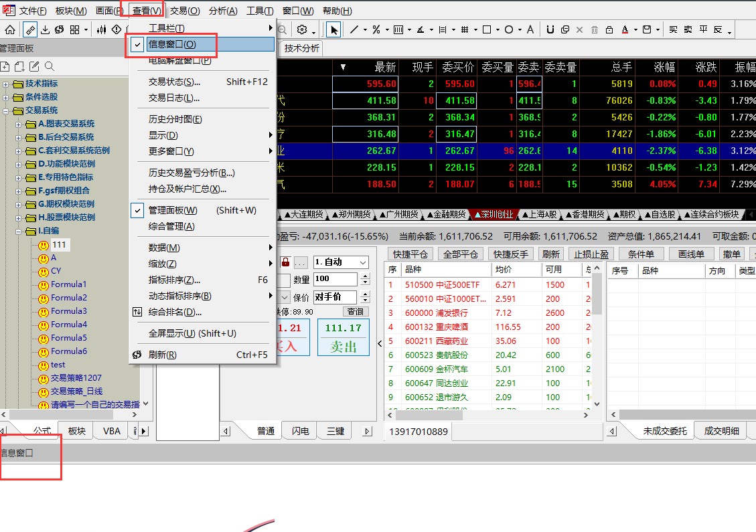Image resolution: width=756 pixels, height=532 pixels.
Task: Open the settings gear in the toolbar
Action: (x=302, y=29)
